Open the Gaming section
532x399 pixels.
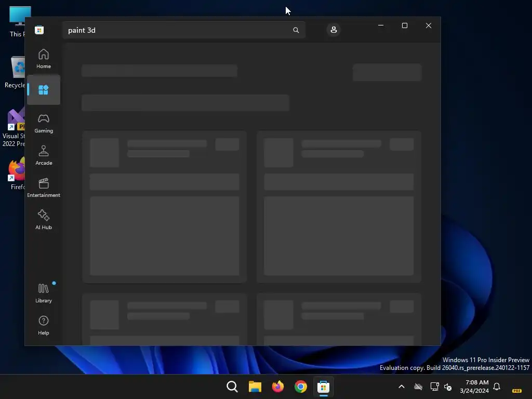44,123
